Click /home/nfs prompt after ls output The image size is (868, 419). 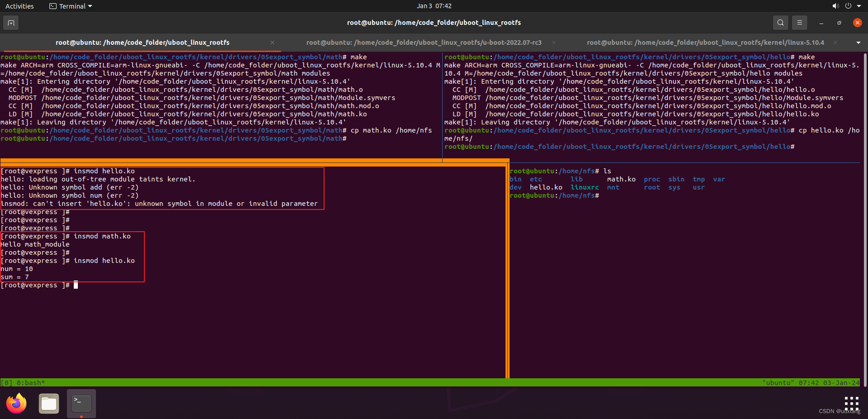click(554, 195)
